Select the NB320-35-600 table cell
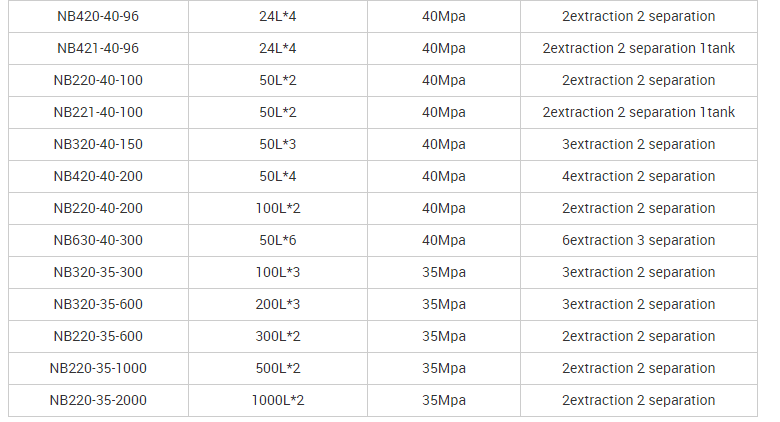Image resolution: width=780 pixels, height=422 pixels. pos(98,304)
